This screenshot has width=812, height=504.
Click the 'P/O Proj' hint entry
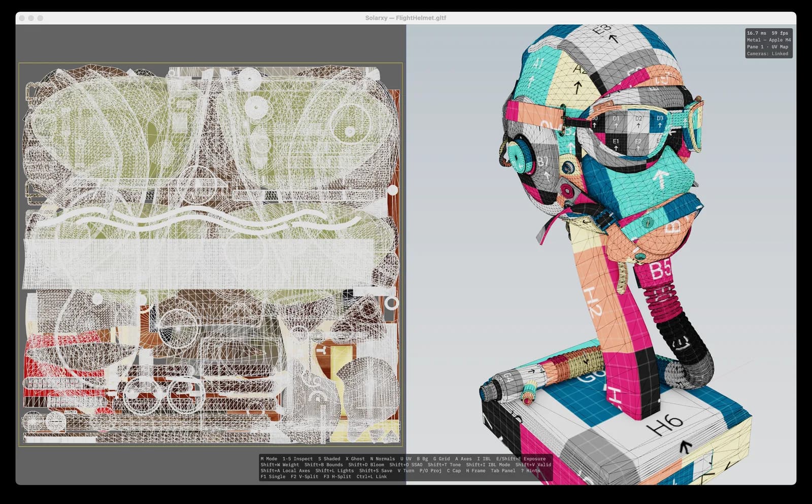pos(431,471)
